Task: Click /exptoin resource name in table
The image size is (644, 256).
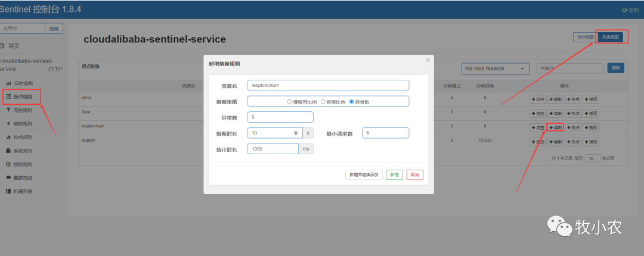Action: pyautogui.click(x=89, y=141)
